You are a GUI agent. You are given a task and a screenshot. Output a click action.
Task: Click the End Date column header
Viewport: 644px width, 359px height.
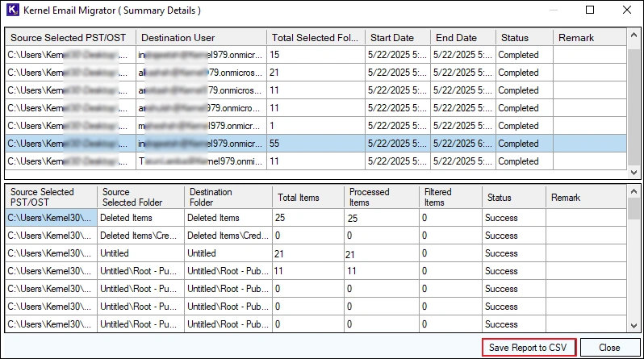click(463, 38)
